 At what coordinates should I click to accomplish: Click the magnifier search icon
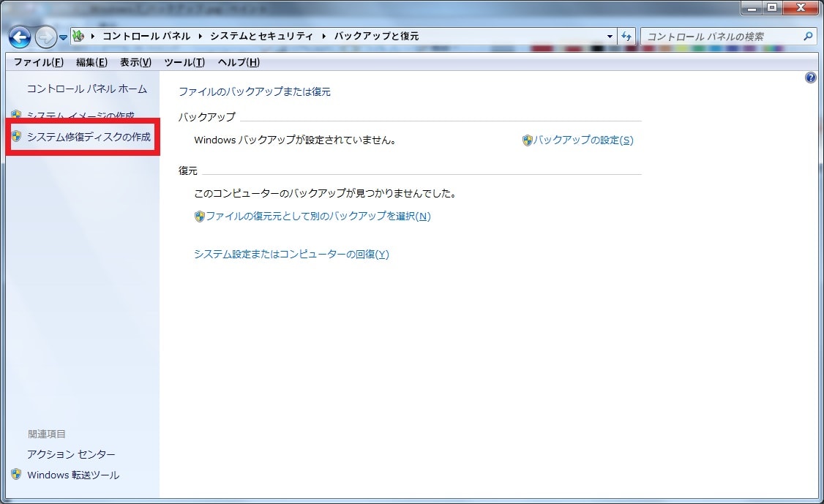click(x=808, y=37)
